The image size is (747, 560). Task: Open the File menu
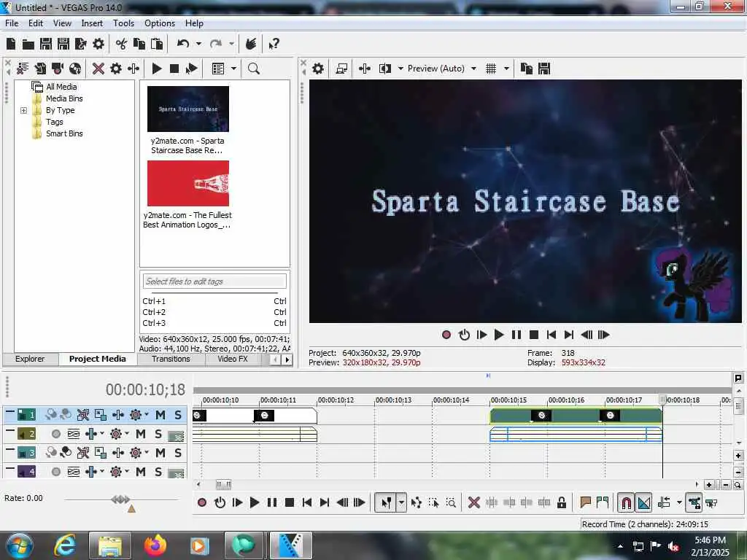point(12,23)
